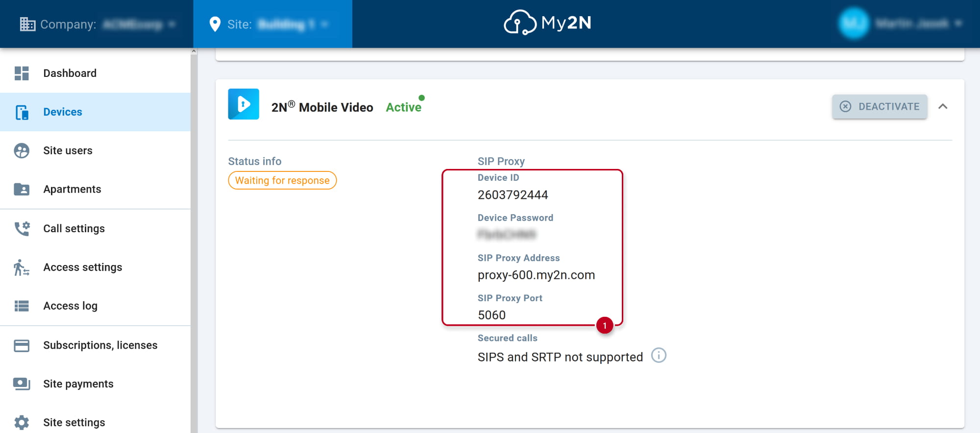980x433 pixels.
Task: Collapse the 2N Mobile Video panel chevron
Action: click(x=943, y=106)
